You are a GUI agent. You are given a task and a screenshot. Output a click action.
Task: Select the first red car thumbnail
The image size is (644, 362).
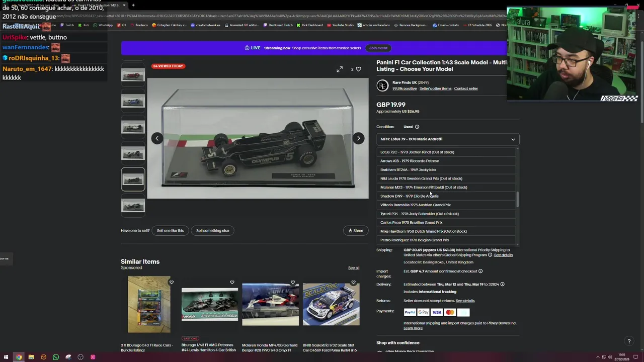pyautogui.click(x=133, y=75)
